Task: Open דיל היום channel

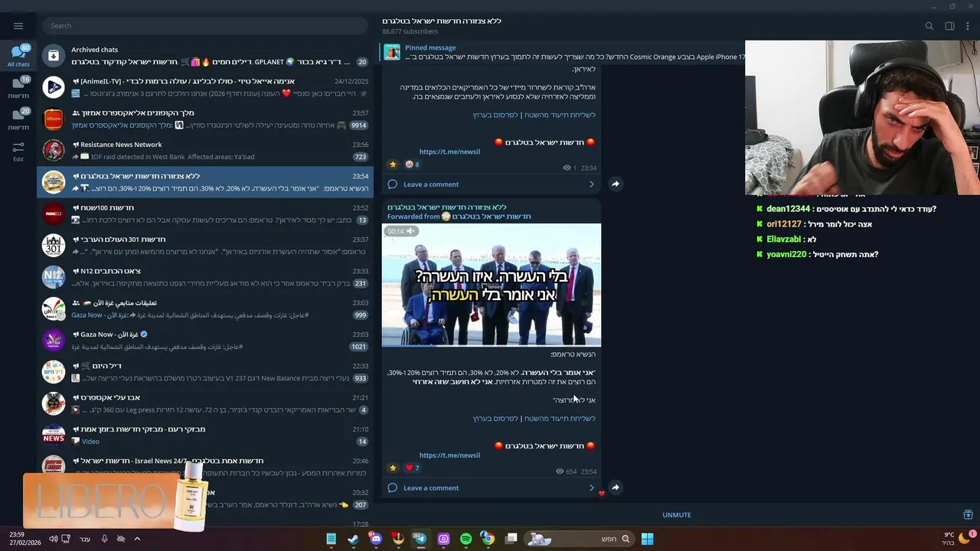Action: (205, 372)
